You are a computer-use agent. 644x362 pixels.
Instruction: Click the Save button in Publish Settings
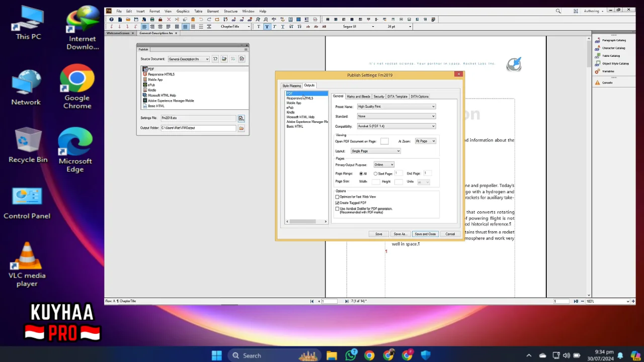coord(378,234)
